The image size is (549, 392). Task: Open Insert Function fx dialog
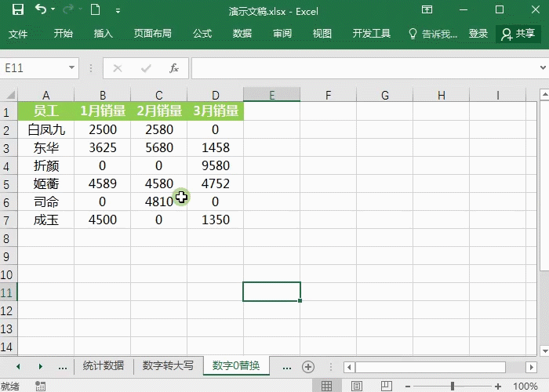pyautogui.click(x=174, y=68)
